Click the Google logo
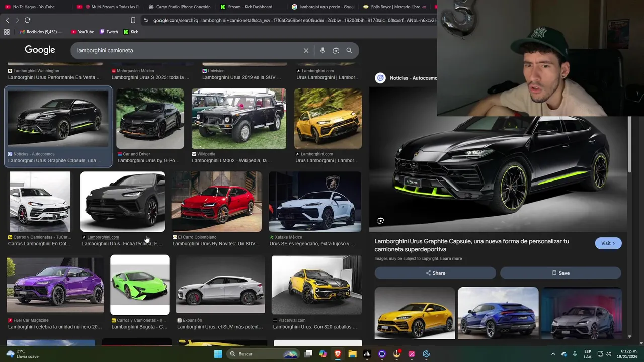This screenshot has height=362, width=644. click(x=40, y=50)
